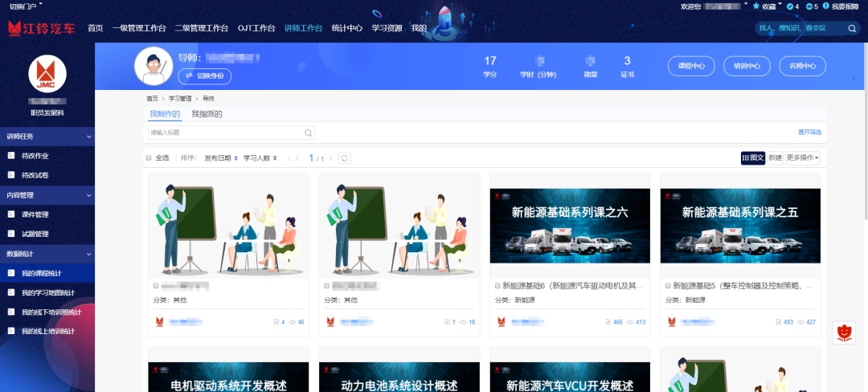Screen dimensions: 868x392
Task: Click the tutor avatar in blue banner
Action: point(154,66)
